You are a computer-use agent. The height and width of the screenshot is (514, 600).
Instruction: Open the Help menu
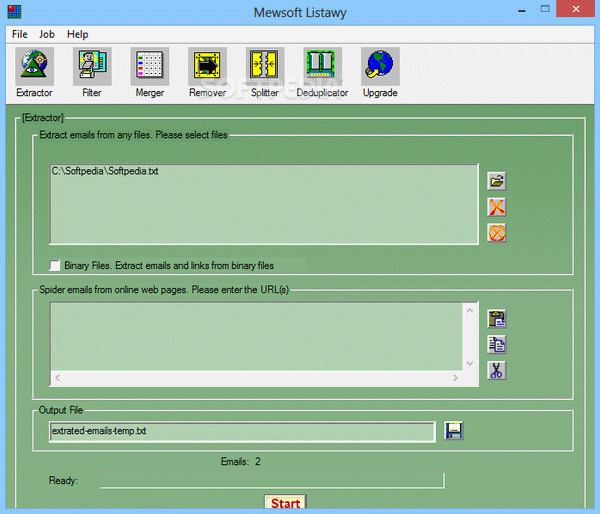coord(78,34)
